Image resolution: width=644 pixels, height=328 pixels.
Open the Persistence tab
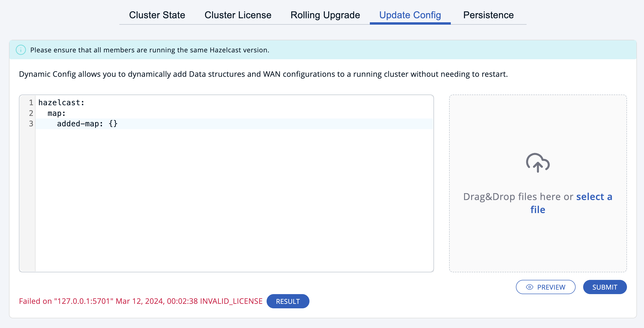pos(488,15)
